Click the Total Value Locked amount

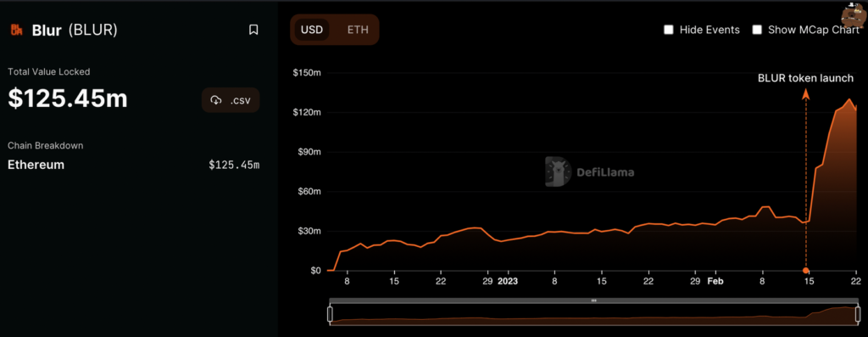[68, 98]
